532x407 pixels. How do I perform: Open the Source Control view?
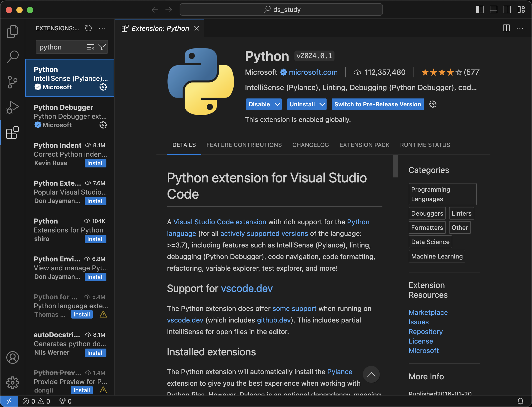(x=12, y=82)
